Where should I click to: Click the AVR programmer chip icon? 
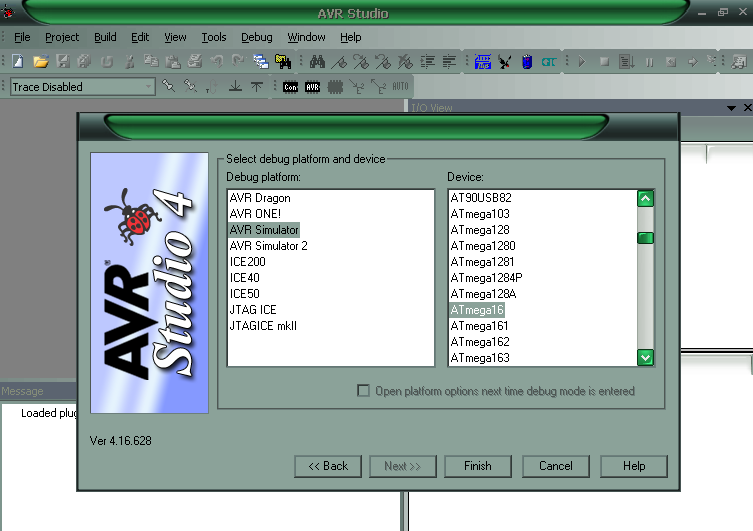pyautogui.click(x=312, y=87)
